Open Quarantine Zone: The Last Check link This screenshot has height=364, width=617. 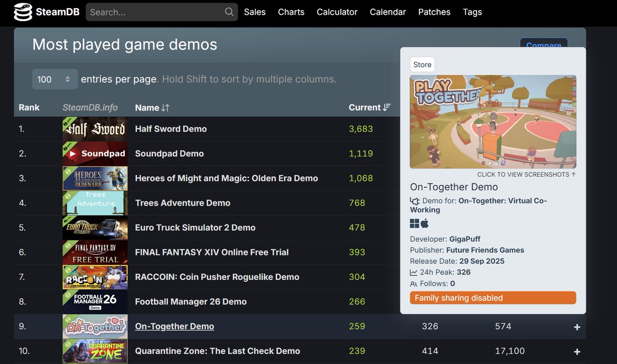[x=217, y=351]
